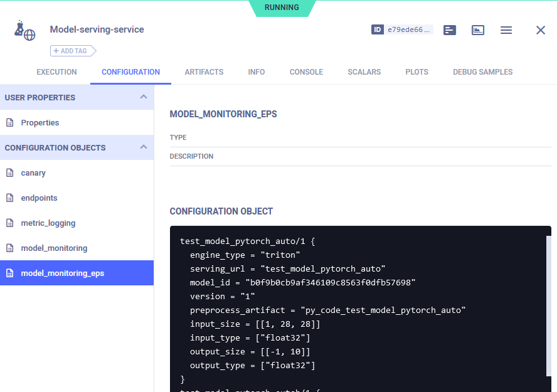Click the configuration code block scrollbar

[x=548, y=305]
